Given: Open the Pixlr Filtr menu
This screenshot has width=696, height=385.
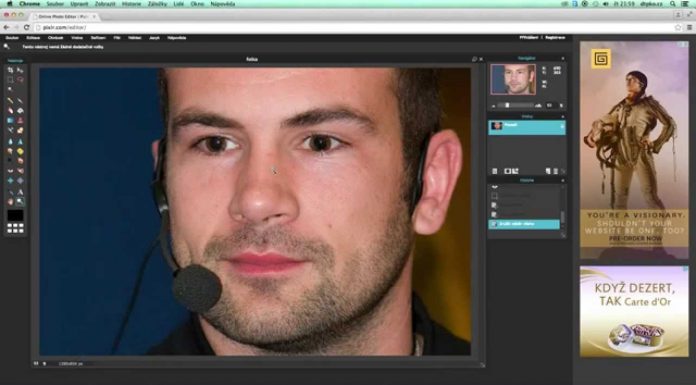Looking at the screenshot, I should (117, 38).
